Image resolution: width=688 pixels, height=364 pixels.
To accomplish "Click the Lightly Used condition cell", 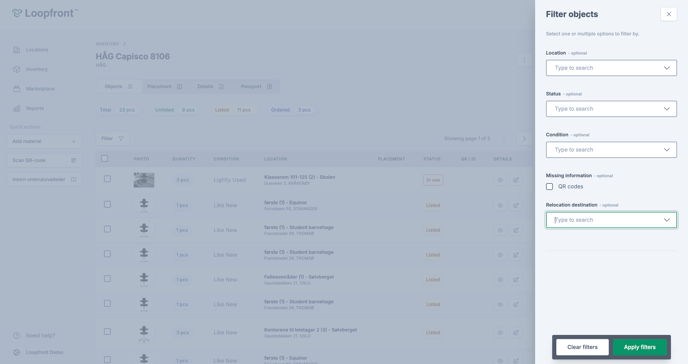I will pyautogui.click(x=229, y=180).
